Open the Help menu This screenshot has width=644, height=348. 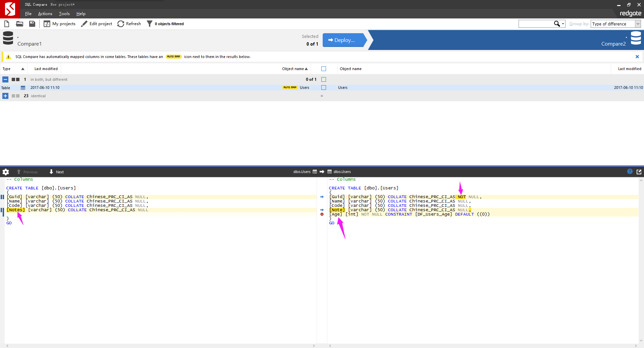coord(81,14)
